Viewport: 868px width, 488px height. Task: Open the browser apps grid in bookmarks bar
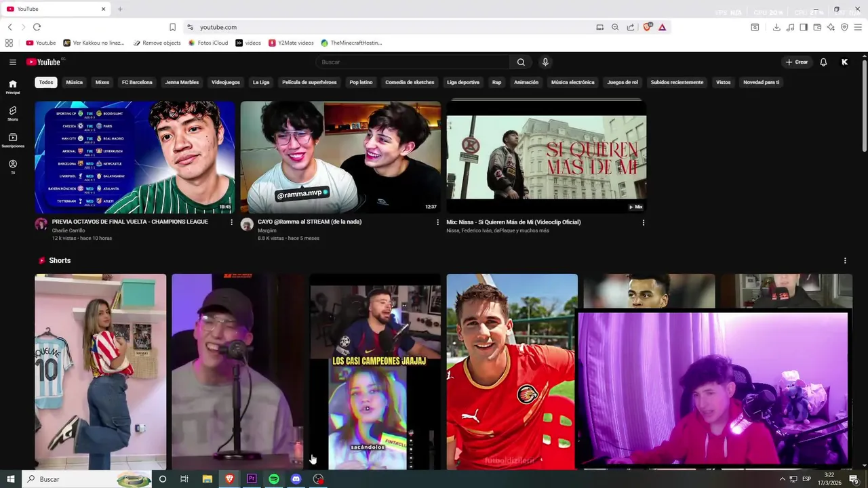pos(9,43)
